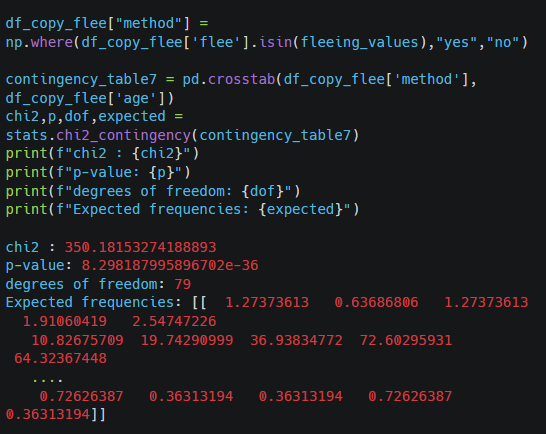Click the chi2,p,dof,expected assignment line

pos(94,116)
